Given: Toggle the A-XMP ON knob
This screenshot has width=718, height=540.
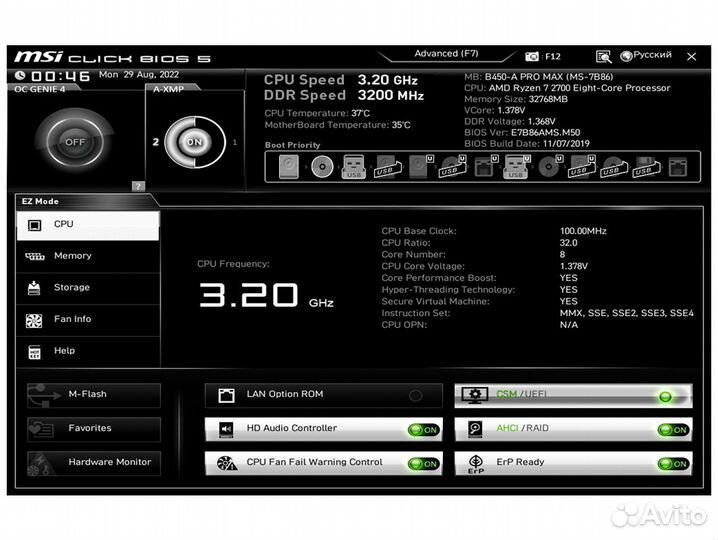Looking at the screenshot, I should click(x=195, y=142).
